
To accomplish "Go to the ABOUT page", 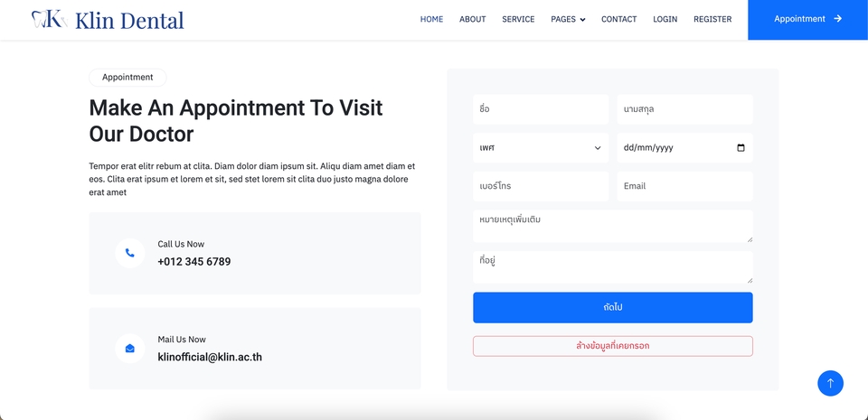I will click(472, 19).
